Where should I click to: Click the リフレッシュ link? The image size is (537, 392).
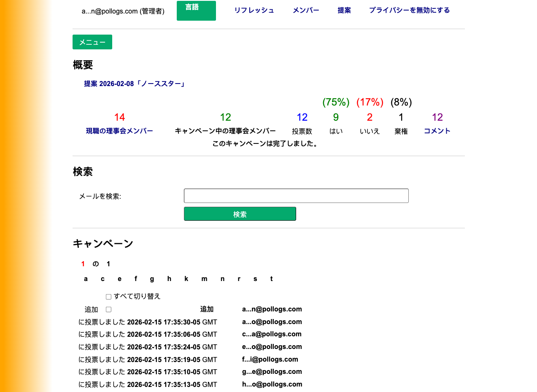click(x=254, y=10)
